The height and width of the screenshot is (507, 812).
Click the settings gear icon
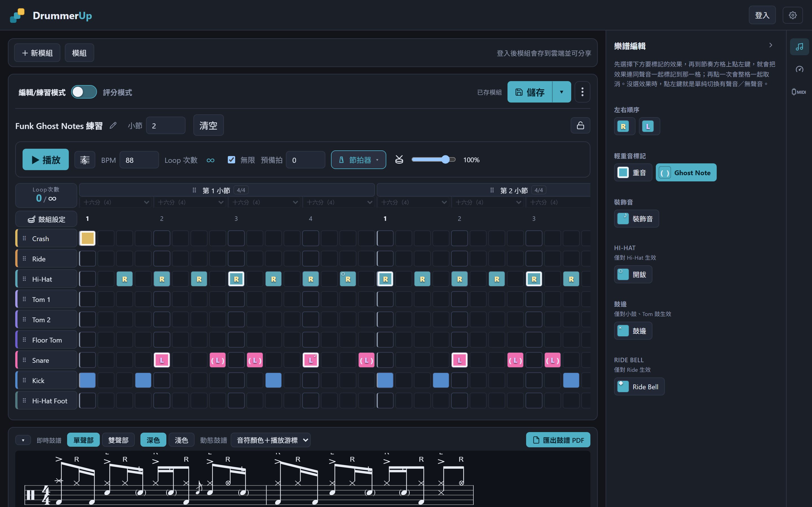(793, 15)
